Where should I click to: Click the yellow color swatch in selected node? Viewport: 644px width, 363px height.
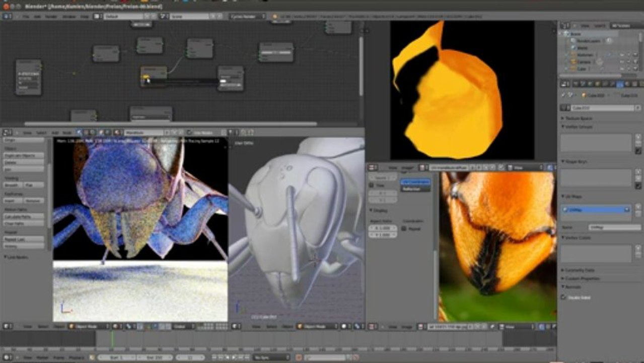click(146, 77)
